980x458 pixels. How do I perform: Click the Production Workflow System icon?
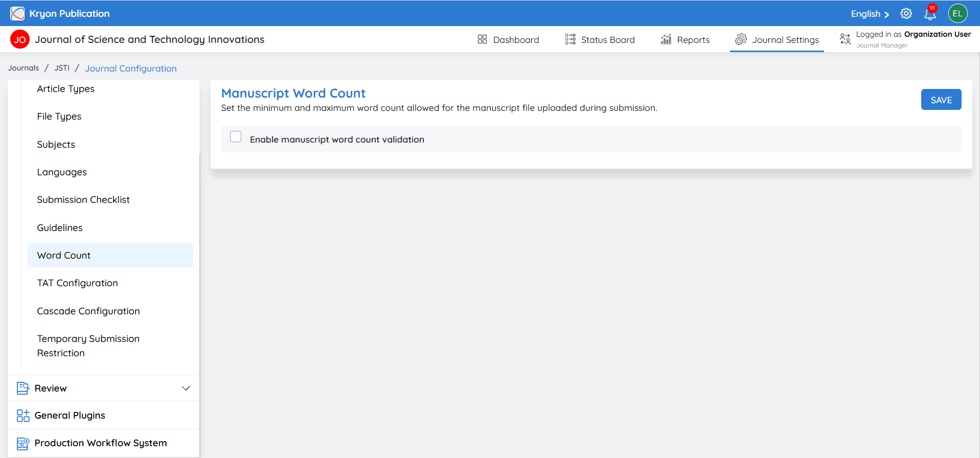(23, 443)
